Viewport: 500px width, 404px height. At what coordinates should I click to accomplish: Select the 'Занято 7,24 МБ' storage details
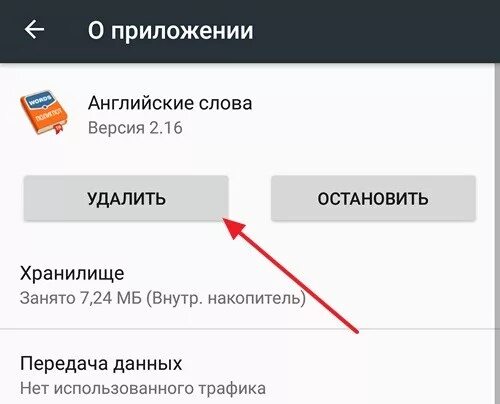click(81, 298)
